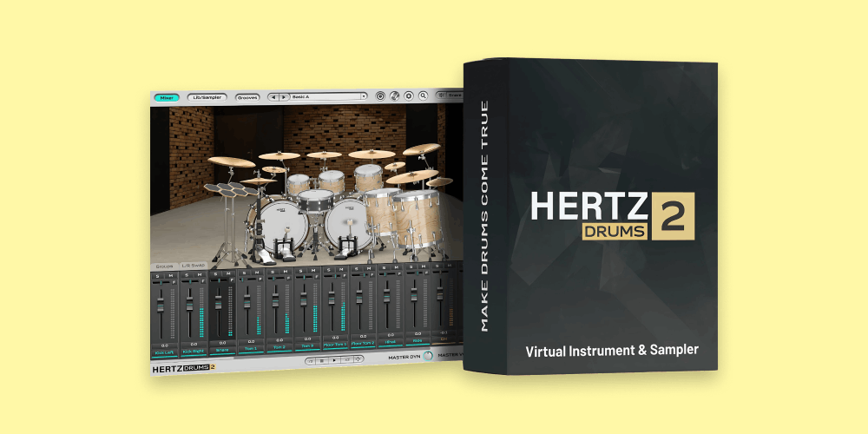868x434 pixels.
Task: Click the F button on Floor Tom 2 channel
Action: [372, 274]
